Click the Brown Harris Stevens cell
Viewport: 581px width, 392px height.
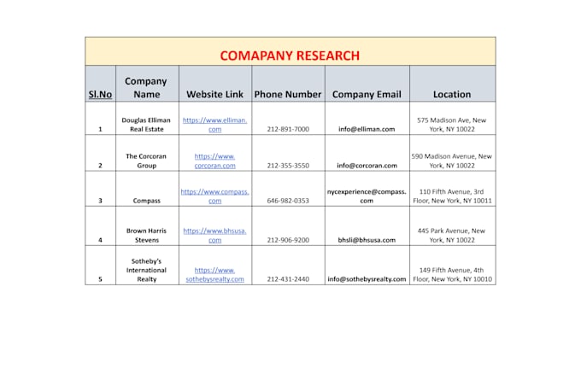(147, 226)
